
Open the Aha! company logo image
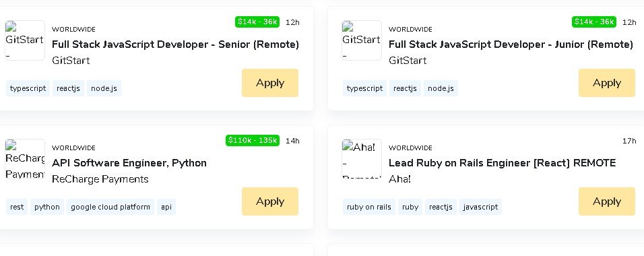tap(362, 158)
